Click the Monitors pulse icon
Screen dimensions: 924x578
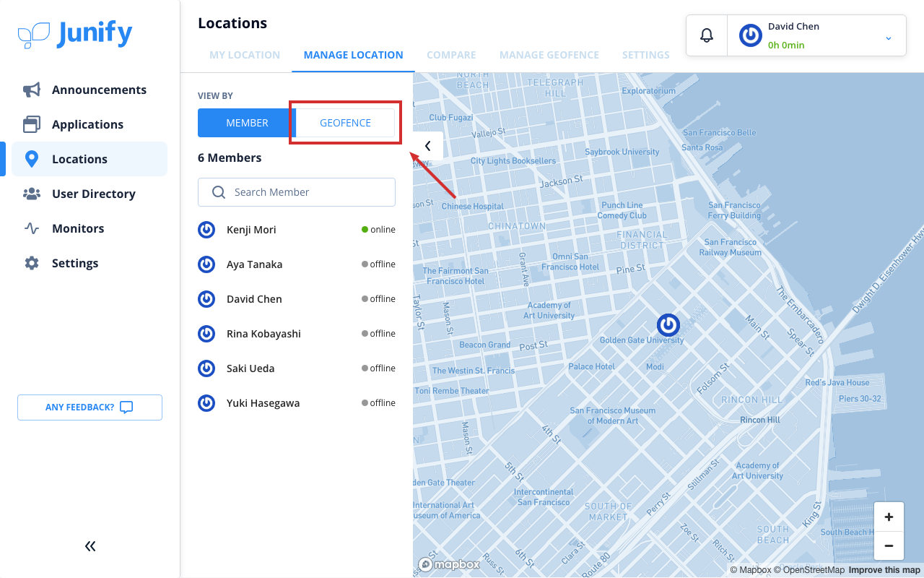click(32, 228)
